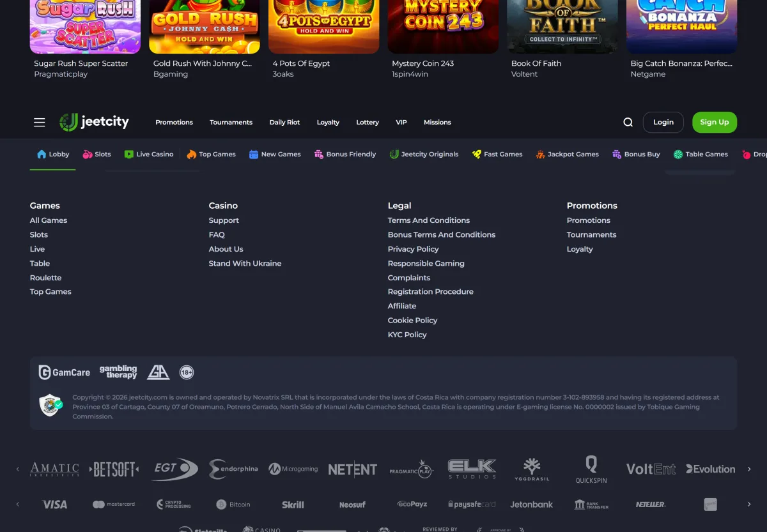The image size is (767, 532).
Task: Open Daily Riot in the top navigation
Action: [284, 122]
